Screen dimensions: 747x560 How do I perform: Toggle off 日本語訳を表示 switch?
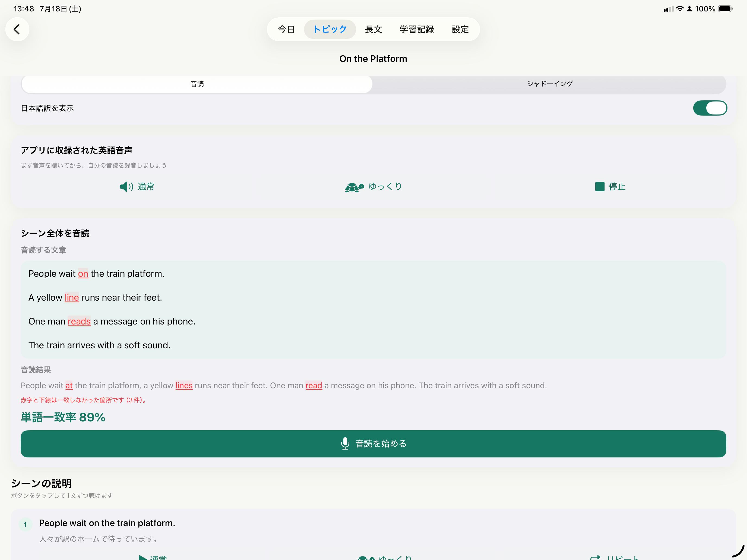pyautogui.click(x=710, y=108)
